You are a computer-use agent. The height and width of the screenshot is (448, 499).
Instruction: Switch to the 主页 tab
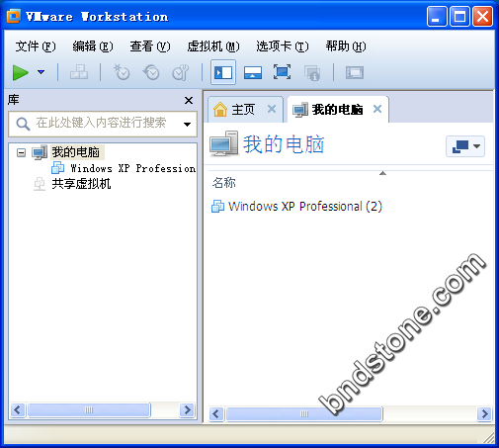pos(243,110)
